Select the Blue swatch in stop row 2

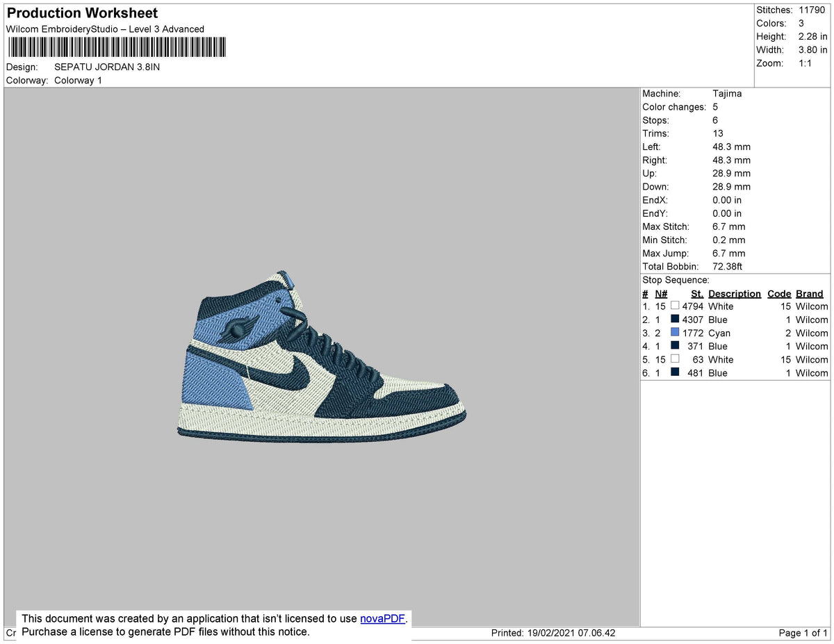point(675,319)
